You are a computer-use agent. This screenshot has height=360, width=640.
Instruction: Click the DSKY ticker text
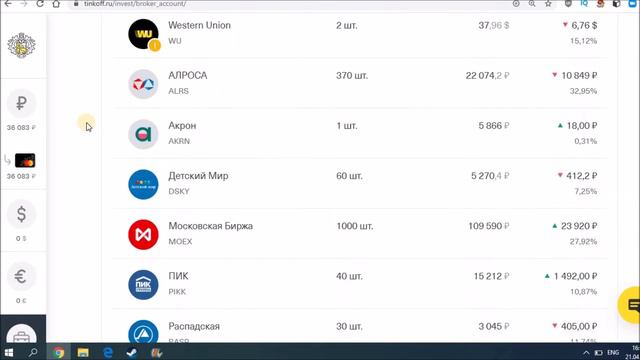[179, 191]
